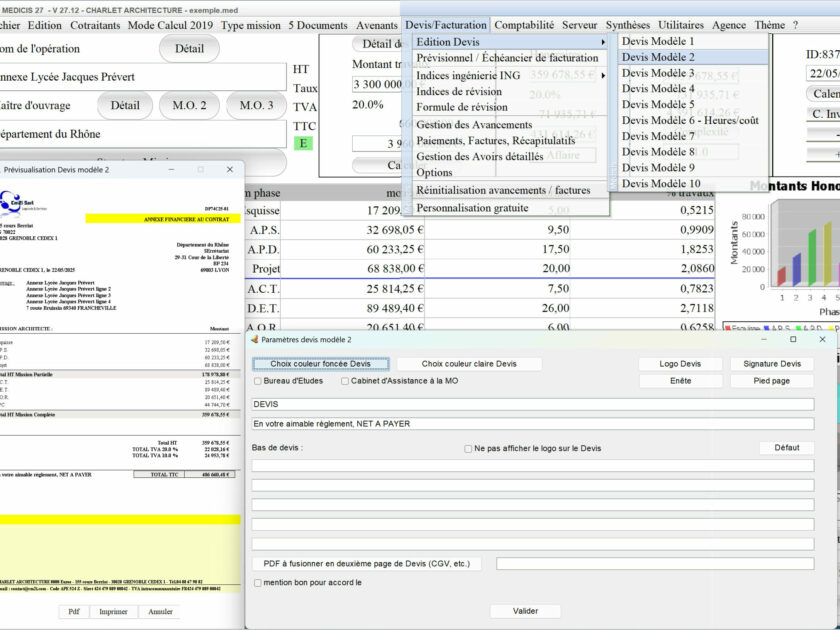Viewport: 840px width, 630px height.
Task: Click Détail button beside Maître d'ouvrage
Action: (125, 106)
